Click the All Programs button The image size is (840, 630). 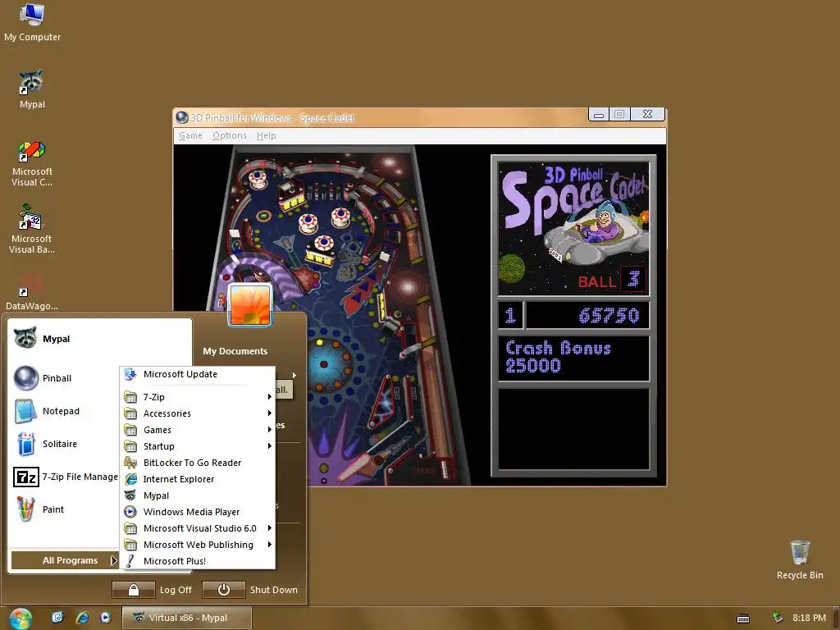click(x=65, y=560)
